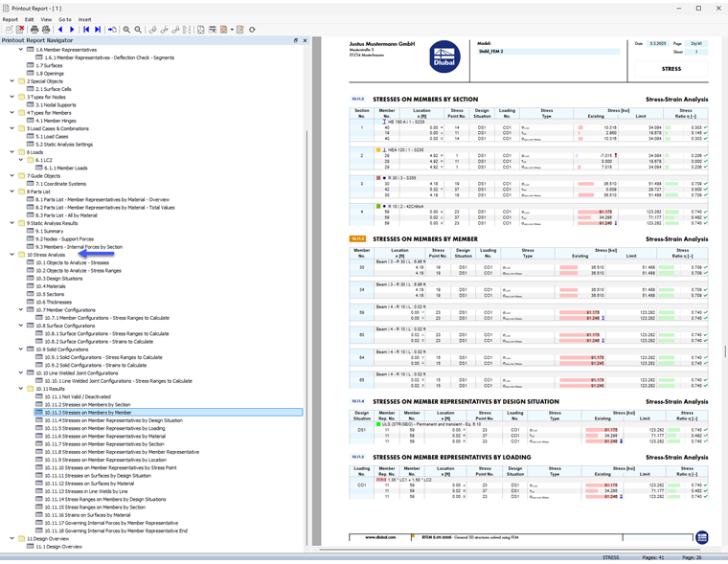Open the View menu
Screen dimensions: 728x564
46,19
